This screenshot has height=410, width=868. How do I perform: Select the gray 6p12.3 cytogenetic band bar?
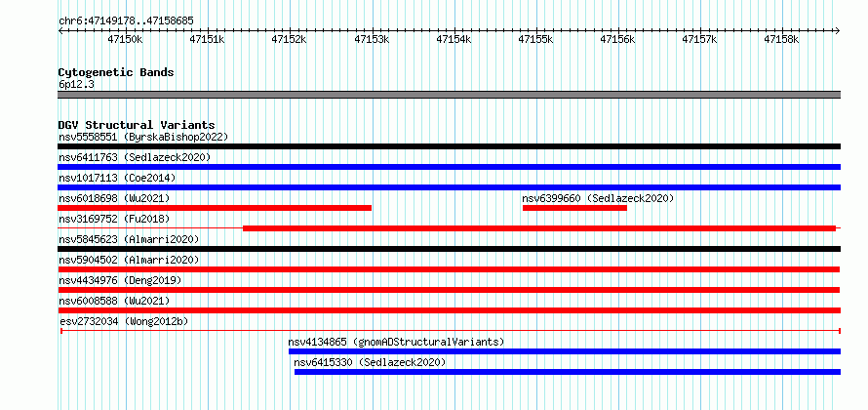(449, 95)
